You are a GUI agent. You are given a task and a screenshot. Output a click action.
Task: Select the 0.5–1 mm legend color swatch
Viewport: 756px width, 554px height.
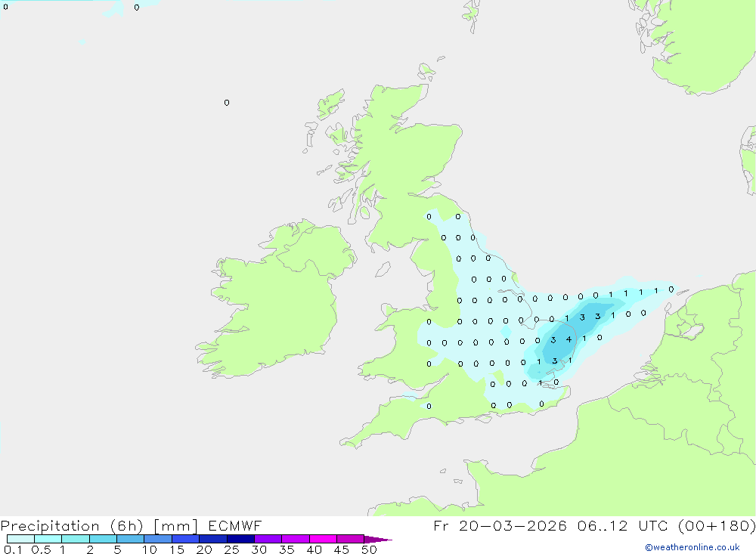pyautogui.click(x=48, y=539)
